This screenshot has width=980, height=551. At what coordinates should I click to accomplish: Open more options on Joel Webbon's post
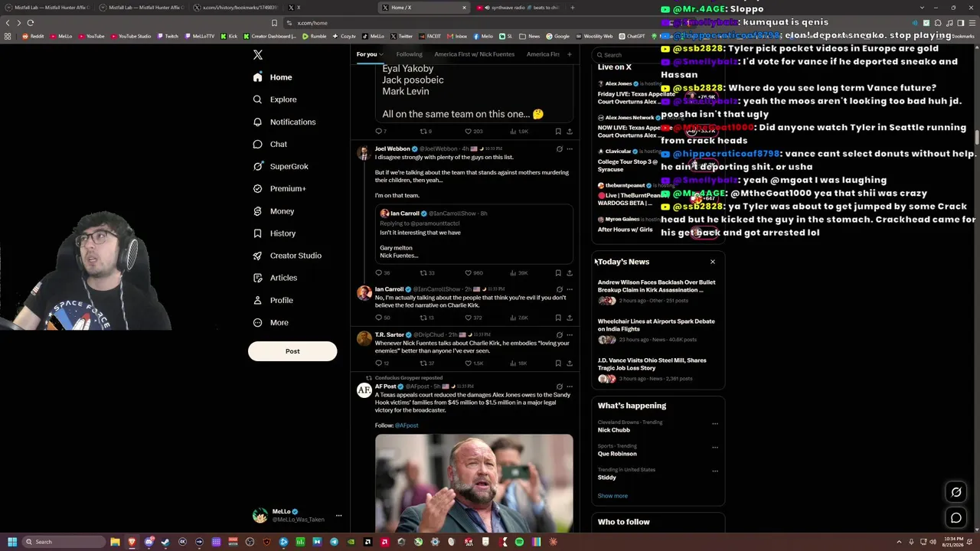570,149
